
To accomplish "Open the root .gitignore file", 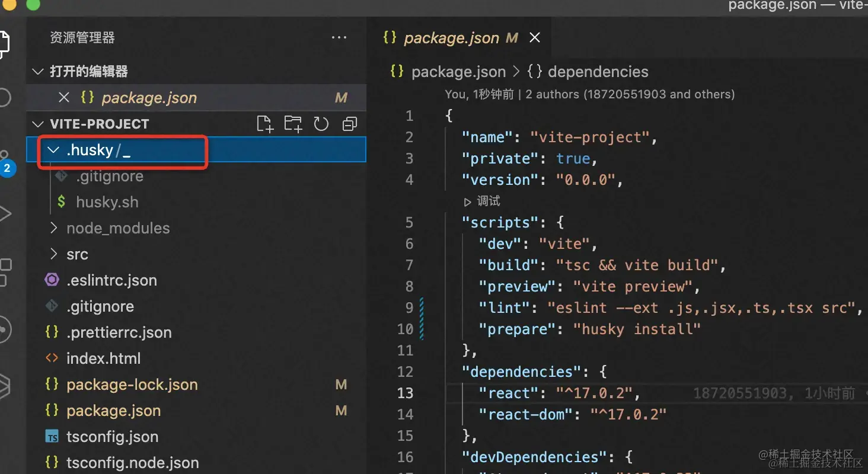I will point(100,306).
